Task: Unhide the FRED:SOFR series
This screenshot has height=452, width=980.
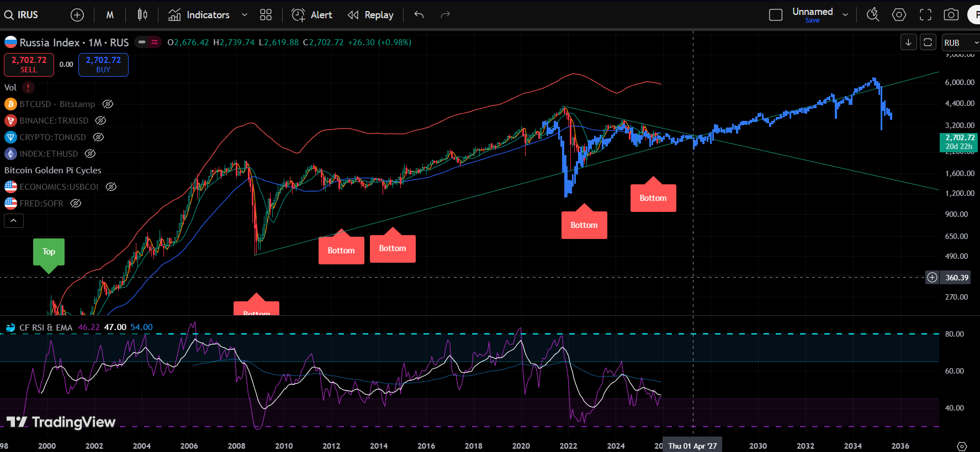Action: (76, 204)
